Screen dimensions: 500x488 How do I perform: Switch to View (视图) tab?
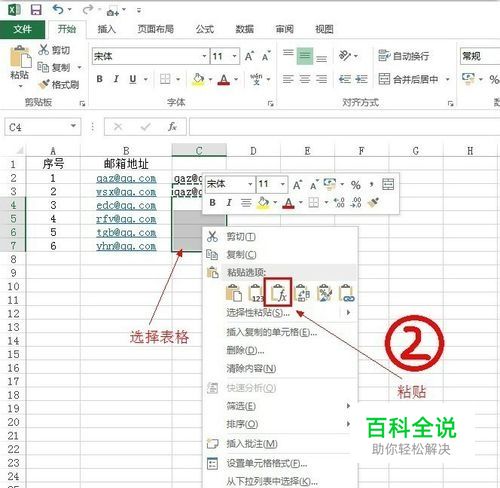[x=324, y=29]
